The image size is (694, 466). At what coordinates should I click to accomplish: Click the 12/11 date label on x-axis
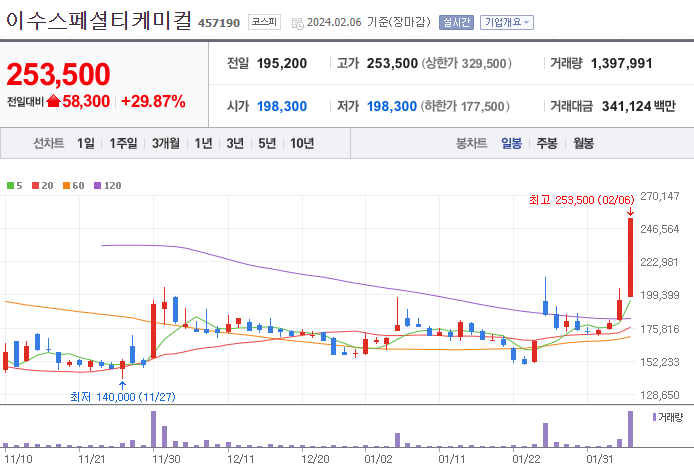tap(240, 459)
